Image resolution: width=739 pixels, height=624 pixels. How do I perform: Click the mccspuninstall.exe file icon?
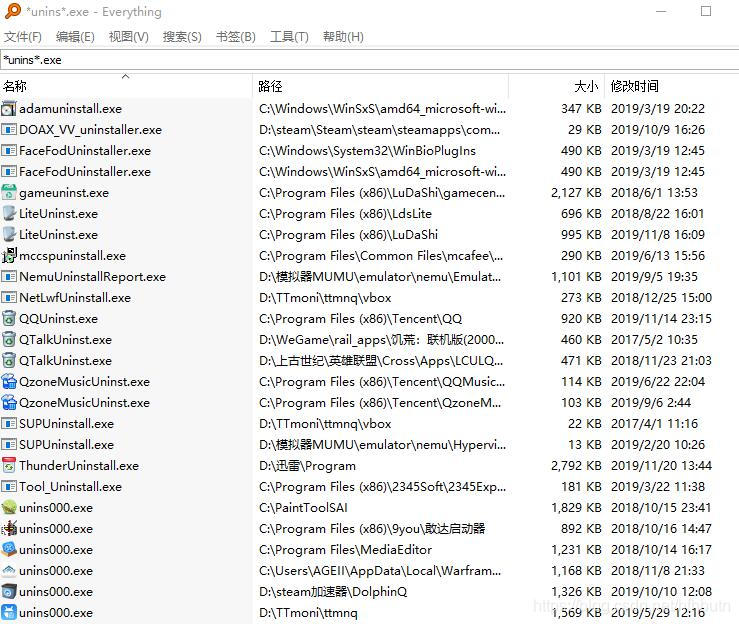click(x=8, y=255)
